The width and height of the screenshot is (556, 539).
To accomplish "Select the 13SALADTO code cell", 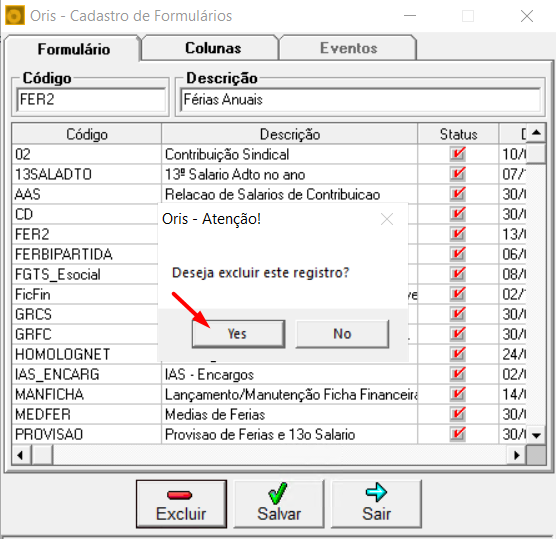I will pyautogui.click(x=87, y=174).
